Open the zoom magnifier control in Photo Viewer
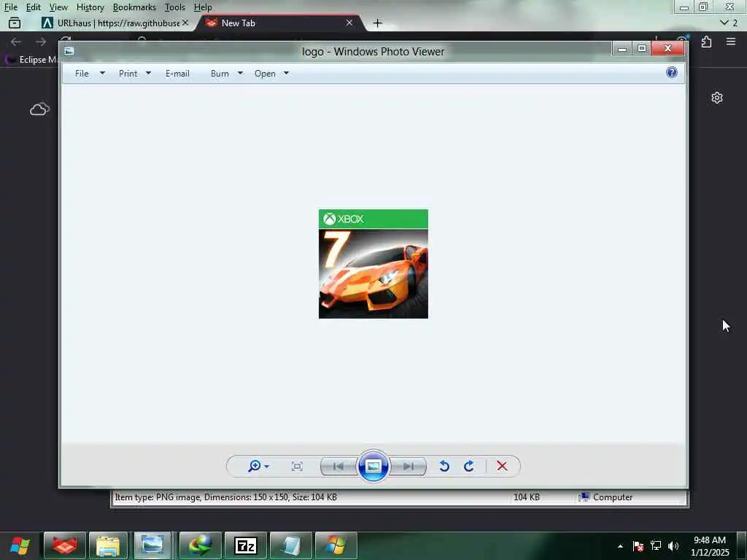This screenshot has height=560, width=747. (258, 466)
